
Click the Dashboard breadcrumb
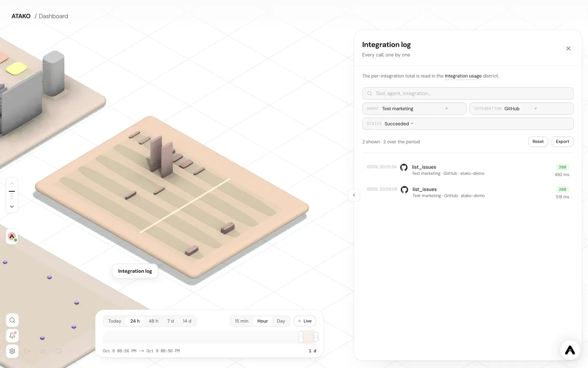[x=53, y=16]
